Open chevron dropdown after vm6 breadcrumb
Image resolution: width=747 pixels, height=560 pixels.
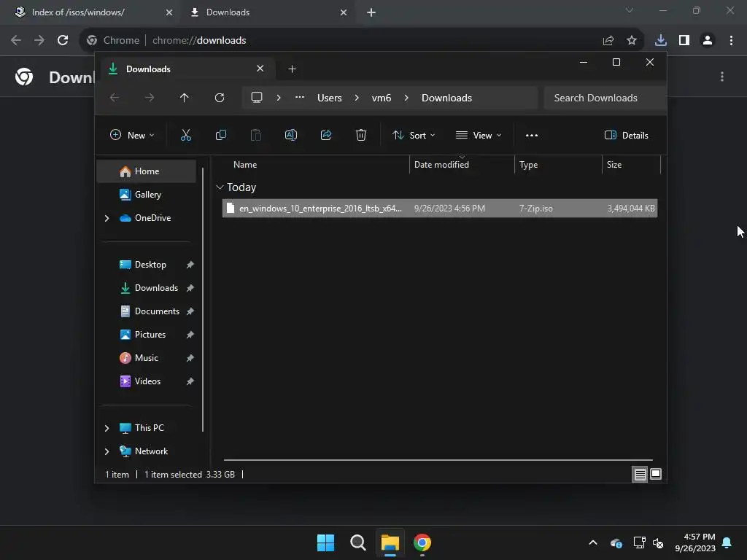point(406,98)
